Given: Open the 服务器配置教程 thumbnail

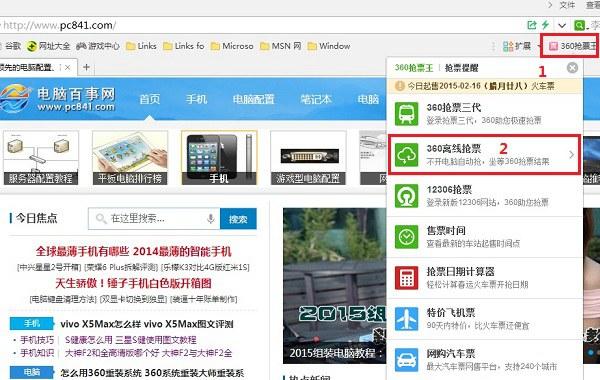Looking at the screenshot, I should (41, 158).
